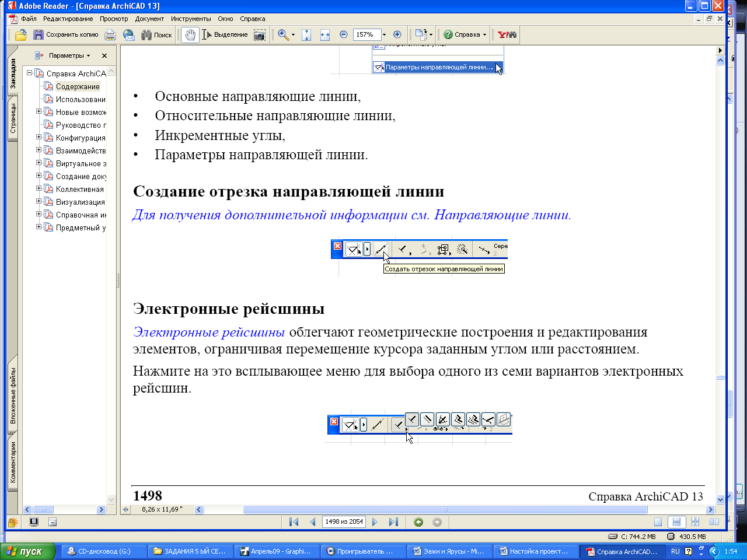Select Facing pages layout icon
Viewport: 747px width, 560px height.
714,522
